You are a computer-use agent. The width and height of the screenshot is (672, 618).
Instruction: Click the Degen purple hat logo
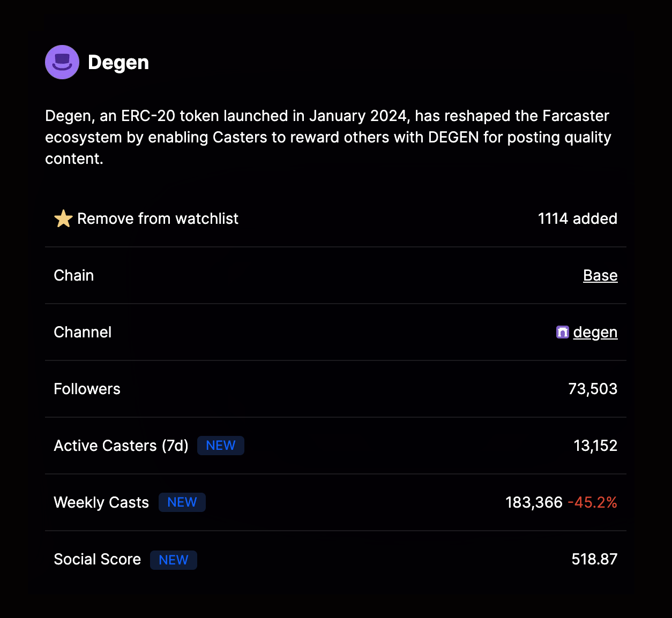click(62, 62)
